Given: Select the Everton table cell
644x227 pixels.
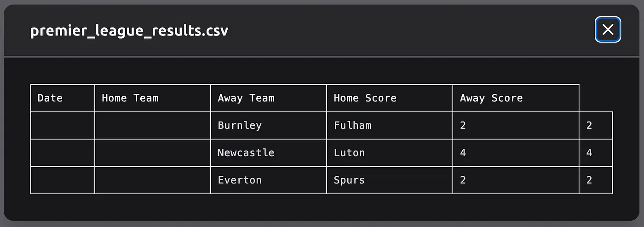Looking at the screenshot, I should click(x=269, y=180).
